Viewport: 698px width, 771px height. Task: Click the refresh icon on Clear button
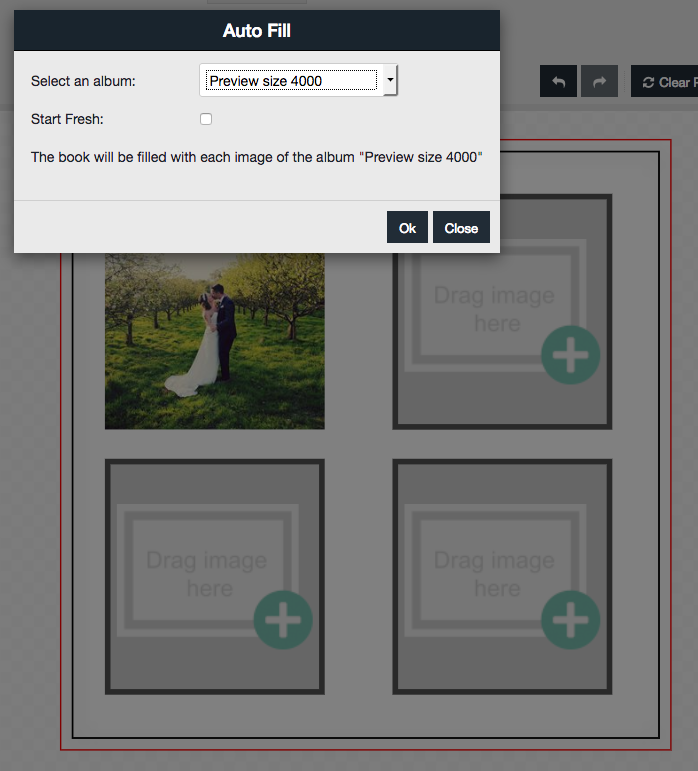pyautogui.click(x=649, y=82)
